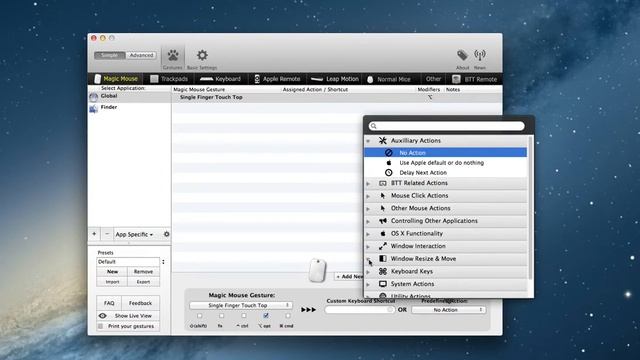Switch to the Apple Remote tab

277,79
